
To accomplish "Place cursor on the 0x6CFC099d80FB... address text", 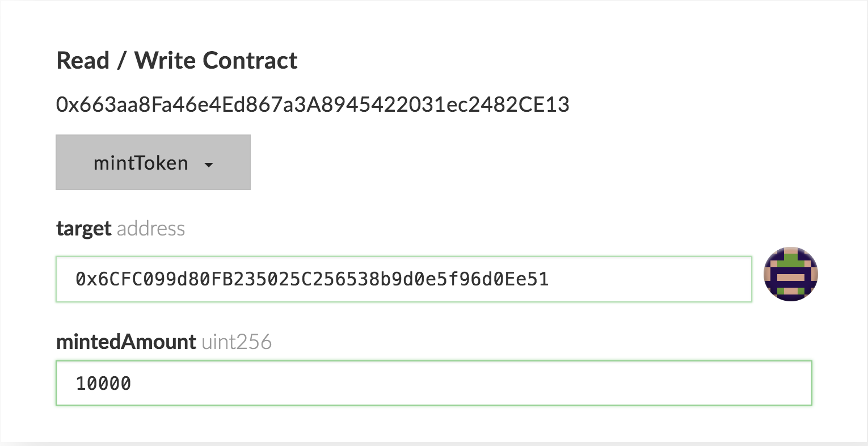I will tap(312, 279).
